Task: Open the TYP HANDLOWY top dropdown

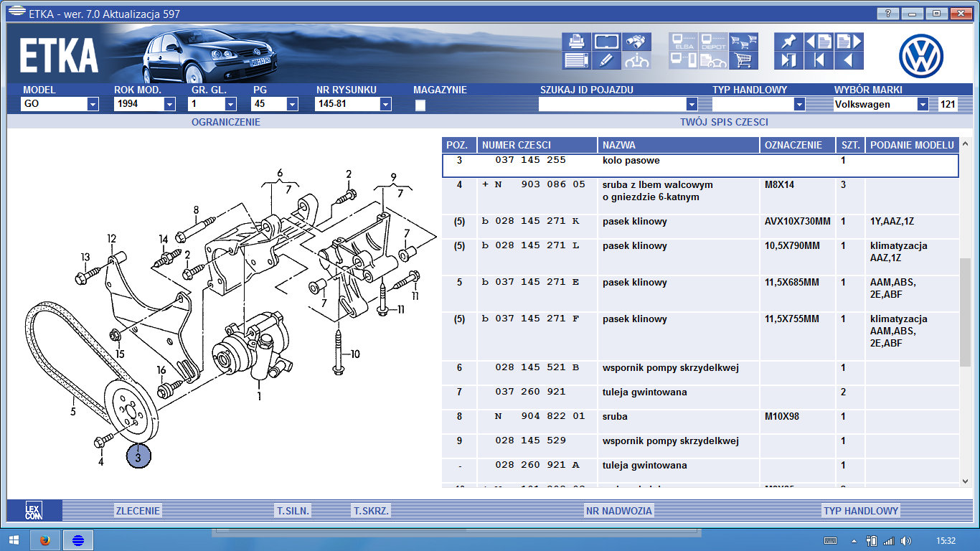Action: 799,104
